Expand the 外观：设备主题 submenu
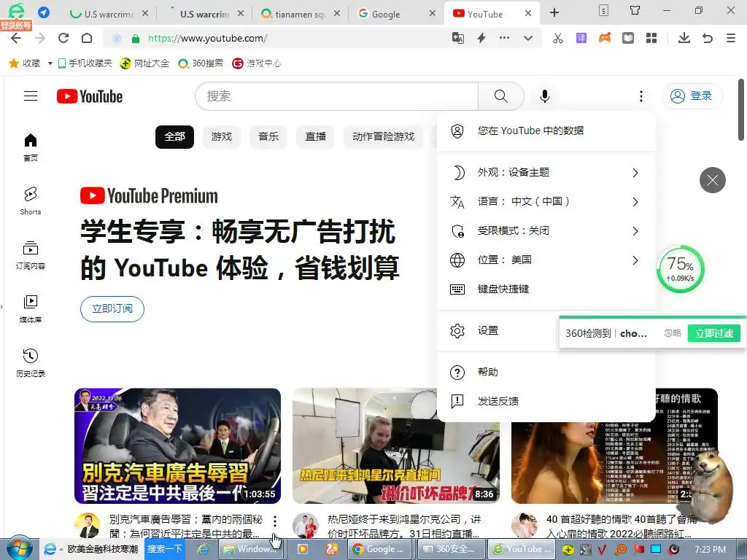This screenshot has height=560, width=747. coord(546,172)
